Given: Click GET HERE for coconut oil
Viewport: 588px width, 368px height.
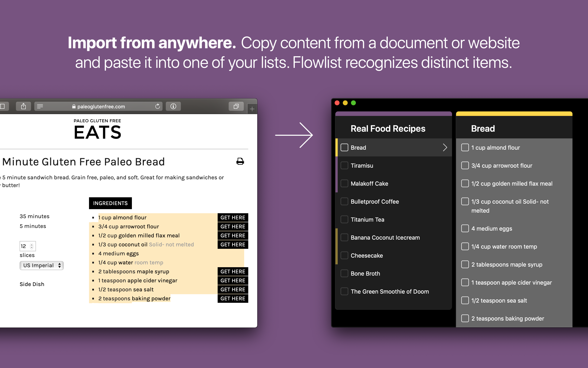Looking at the screenshot, I should click(233, 245).
